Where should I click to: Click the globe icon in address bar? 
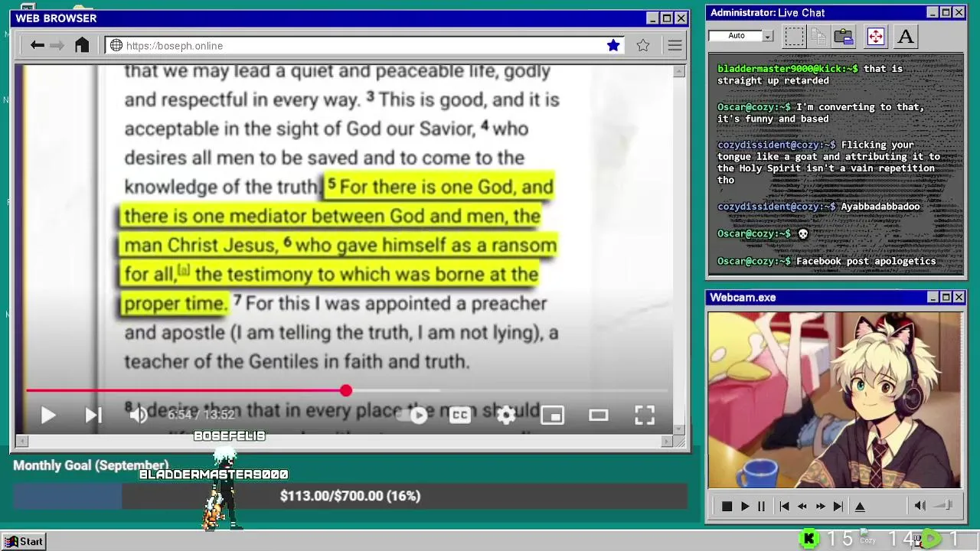116,46
